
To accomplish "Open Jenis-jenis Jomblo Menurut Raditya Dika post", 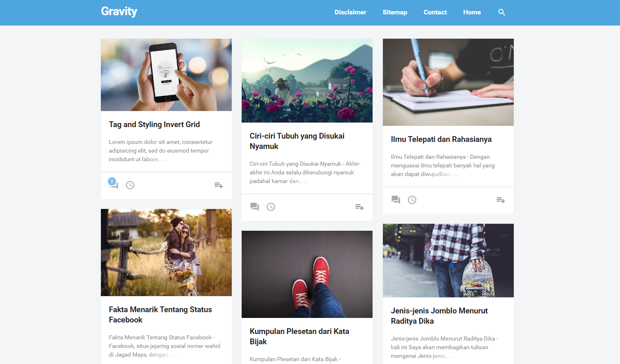I will (x=439, y=316).
